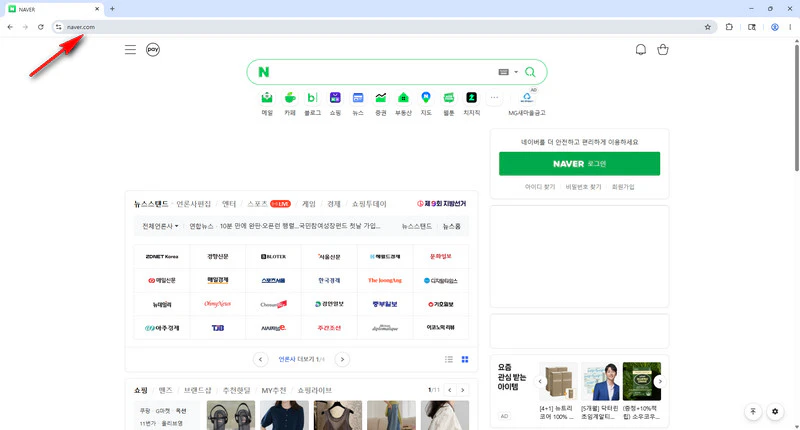Select the 게임 tab in the news panel
Image resolution: width=800 pixels, height=430 pixels.
[x=309, y=204]
